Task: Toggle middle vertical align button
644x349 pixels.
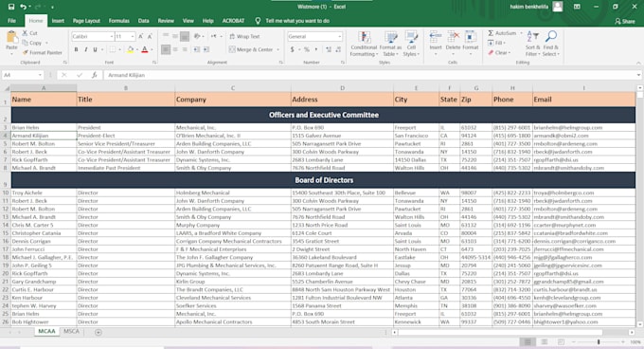Action: (x=175, y=37)
